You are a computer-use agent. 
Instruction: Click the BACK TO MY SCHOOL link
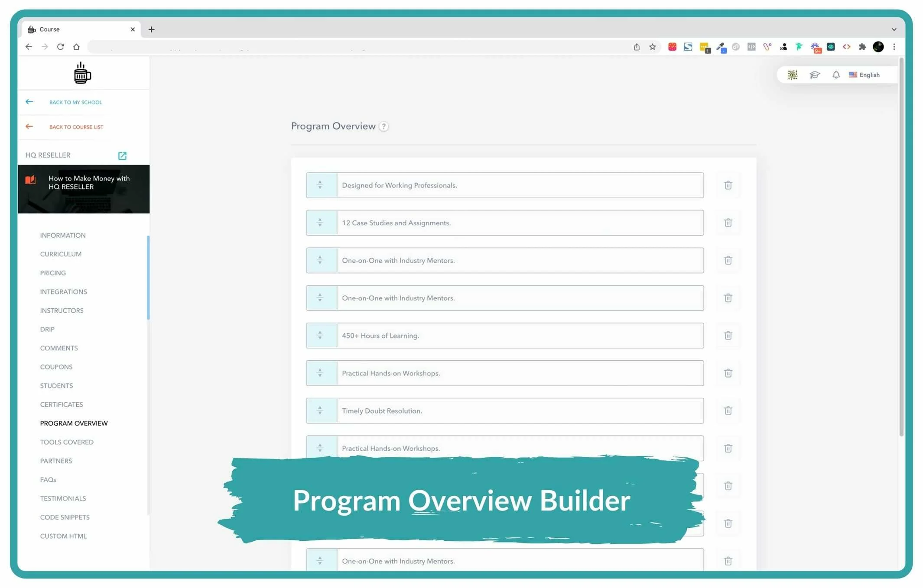75,102
